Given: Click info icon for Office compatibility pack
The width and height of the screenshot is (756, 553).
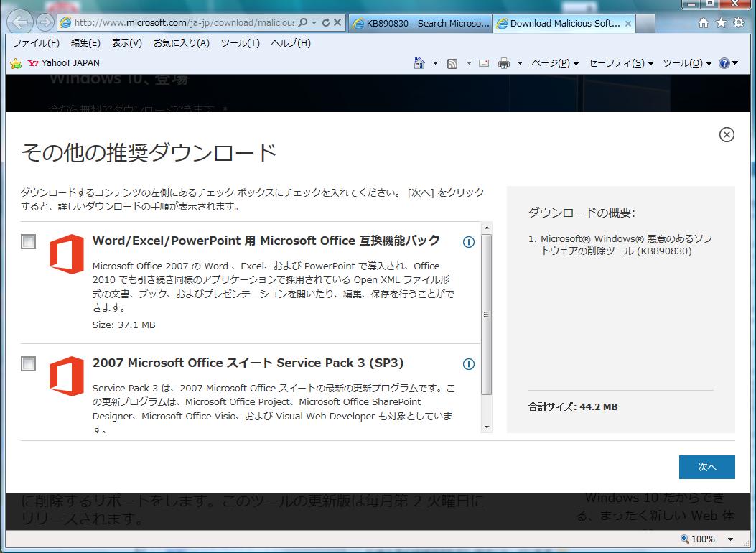Looking at the screenshot, I should pyautogui.click(x=469, y=242).
